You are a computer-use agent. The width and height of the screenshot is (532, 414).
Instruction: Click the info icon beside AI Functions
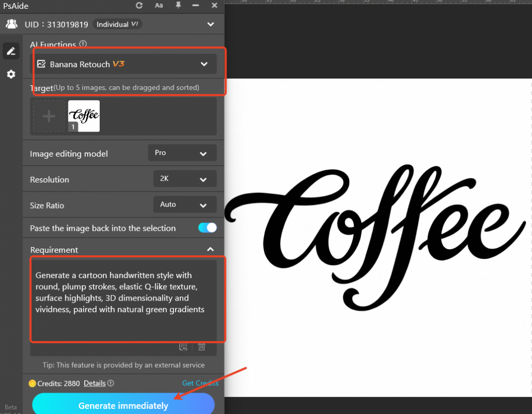(x=83, y=45)
